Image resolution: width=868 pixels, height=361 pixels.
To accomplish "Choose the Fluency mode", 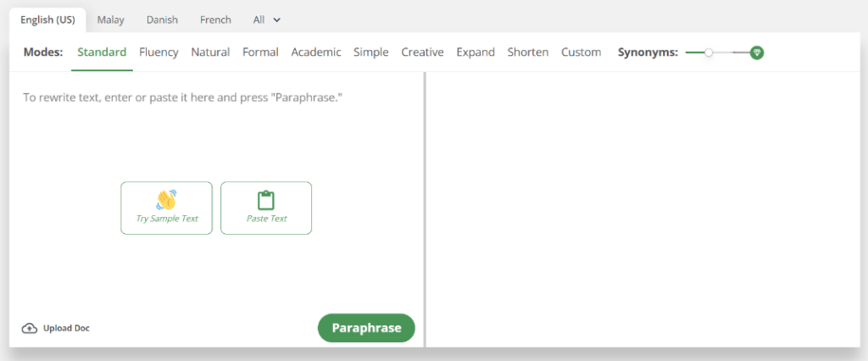I will point(159,53).
